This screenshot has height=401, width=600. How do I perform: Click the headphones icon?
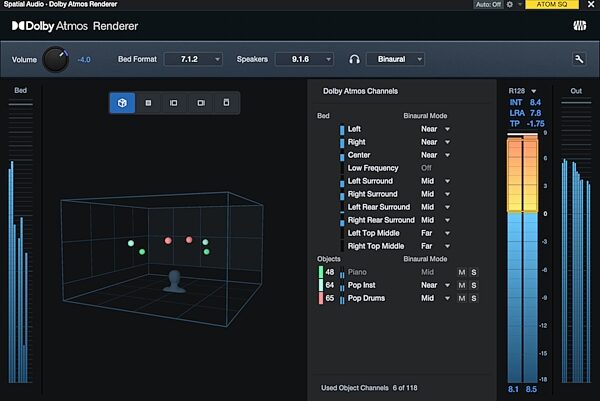354,59
